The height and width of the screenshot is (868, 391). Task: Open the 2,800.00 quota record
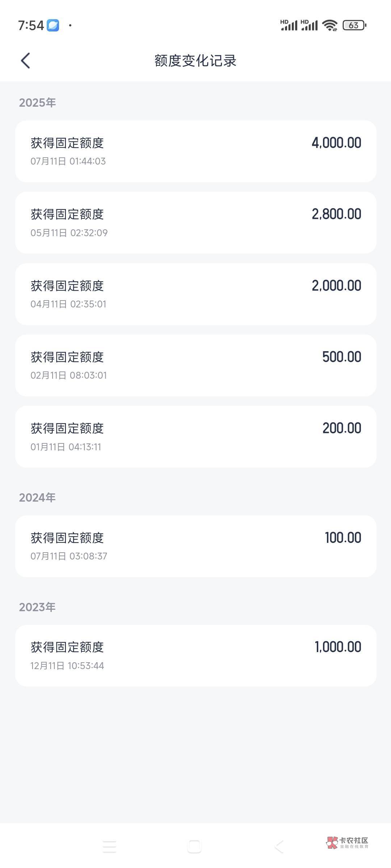[195, 222]
